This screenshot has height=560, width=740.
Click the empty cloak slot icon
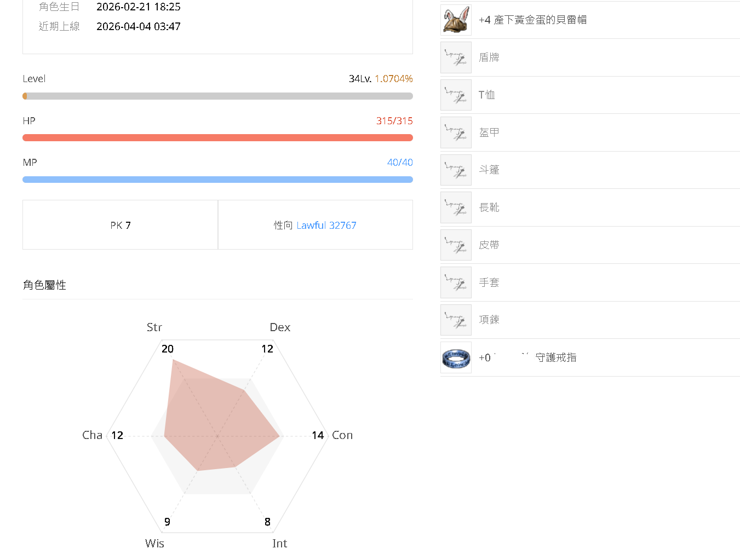pos(456,170)
